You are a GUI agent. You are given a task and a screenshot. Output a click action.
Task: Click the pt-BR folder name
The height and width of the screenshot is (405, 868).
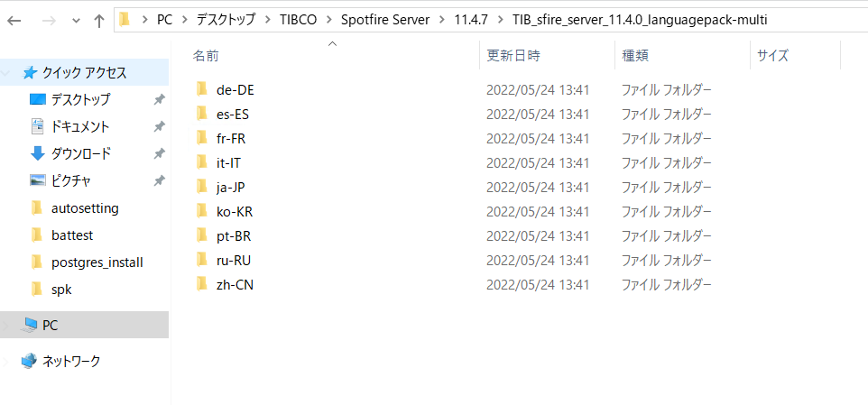[x=234, y=236]
